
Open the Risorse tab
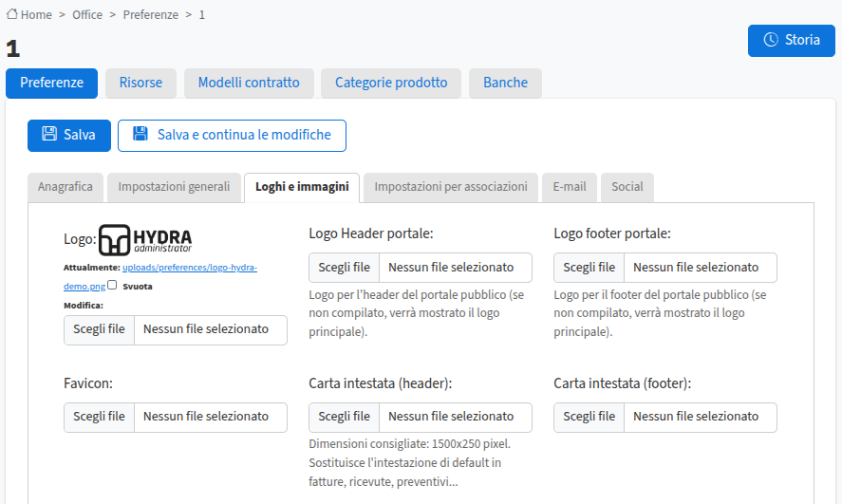140,83
